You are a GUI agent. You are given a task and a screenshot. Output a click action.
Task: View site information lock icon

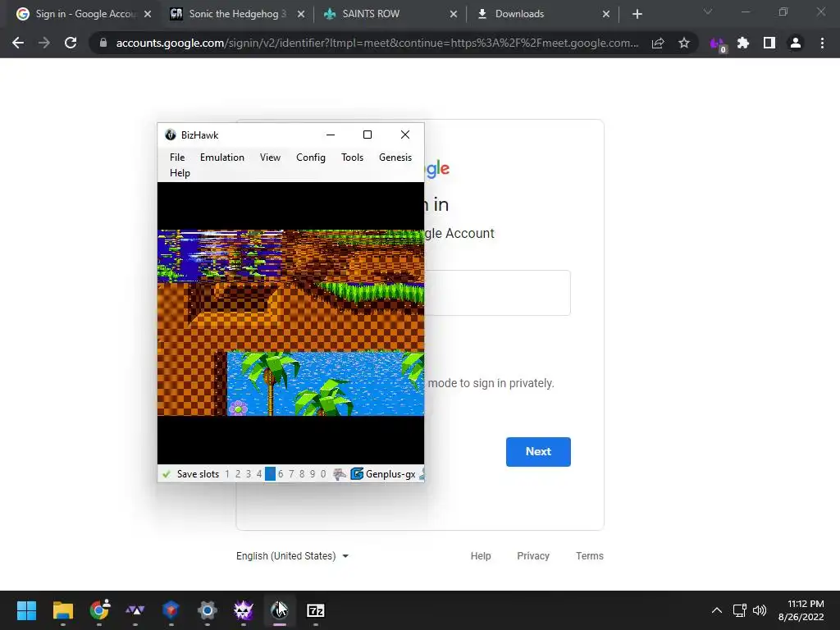[103, 43]
